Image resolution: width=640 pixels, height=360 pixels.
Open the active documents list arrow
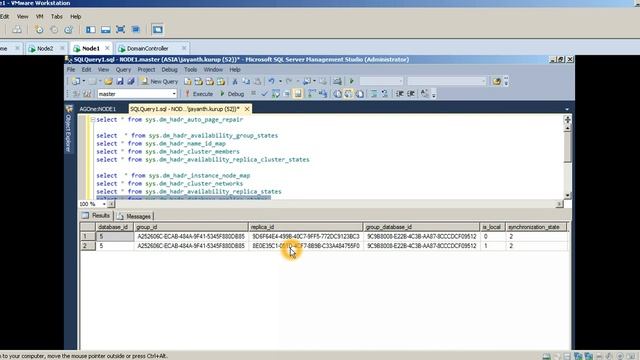567,109
